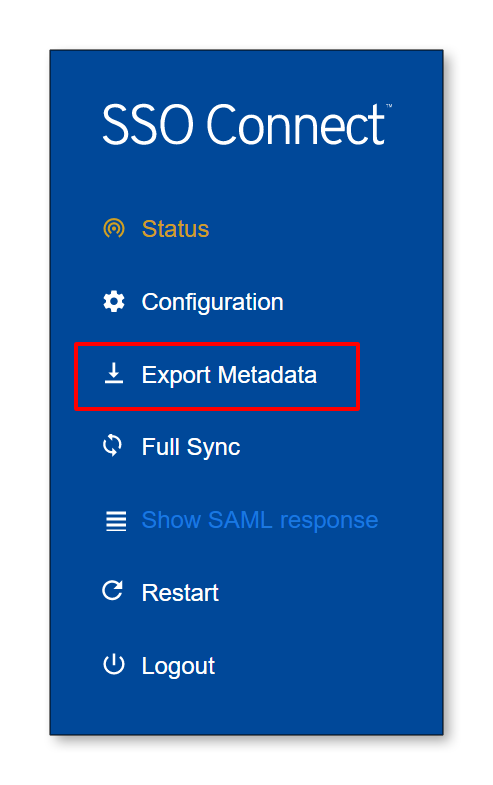Select the Export Metadata text label
The image size is (493, 785).
(x=229, y=375)
